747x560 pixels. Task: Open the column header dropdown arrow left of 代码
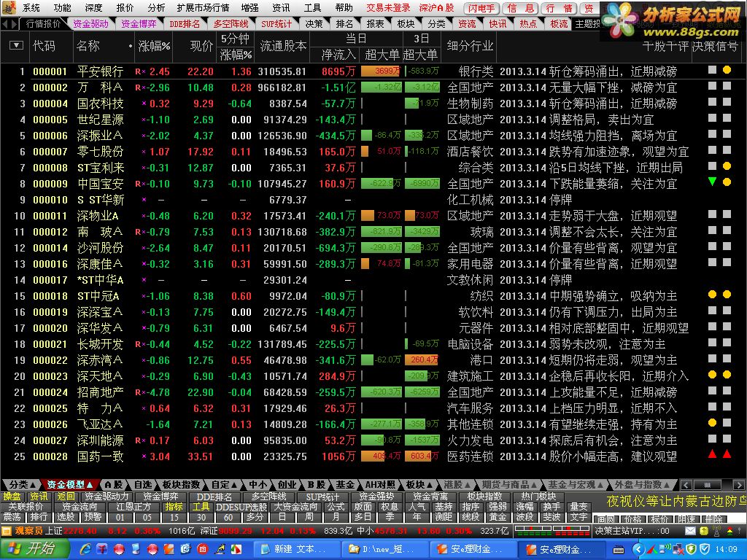pyautogui.click(x=16, y=45)
